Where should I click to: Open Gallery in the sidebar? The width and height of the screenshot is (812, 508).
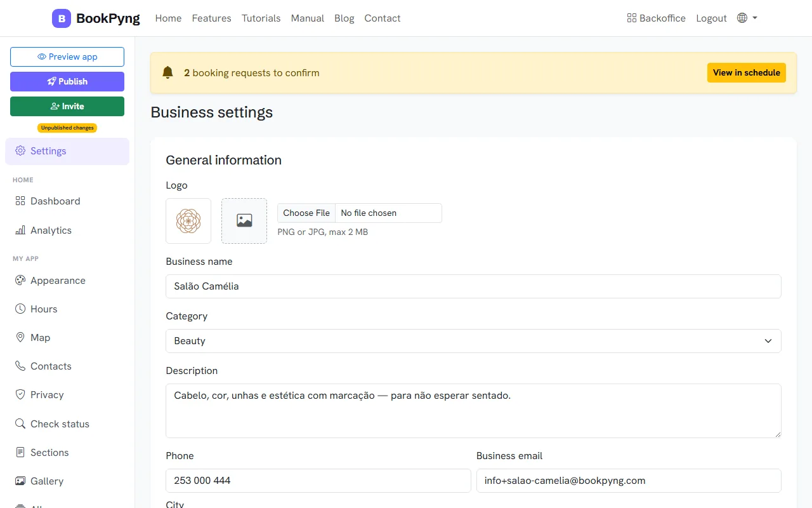(x=67, y=481)
